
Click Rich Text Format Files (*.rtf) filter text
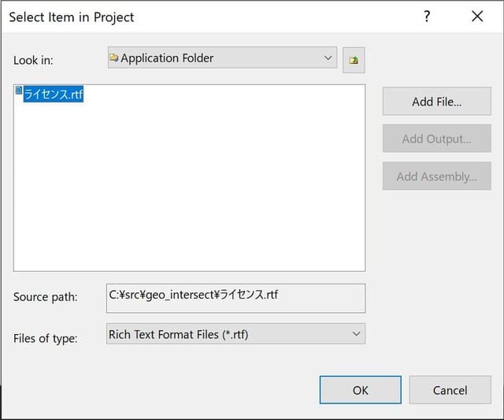pyautogui.click(x=178, y=334)
